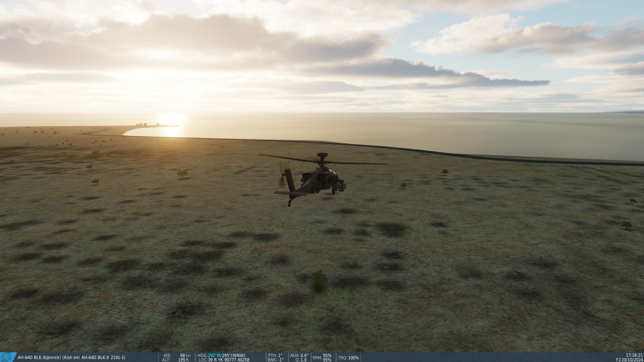644x362 pixels.
Task: Click the RPM 95% engine readout
Action: (x=322, y=358)
